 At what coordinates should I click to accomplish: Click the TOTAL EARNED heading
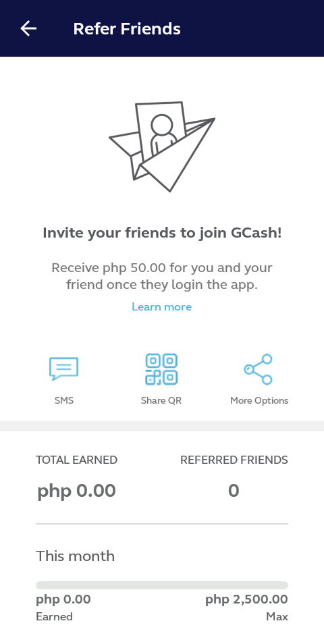(x=77, y=460)
